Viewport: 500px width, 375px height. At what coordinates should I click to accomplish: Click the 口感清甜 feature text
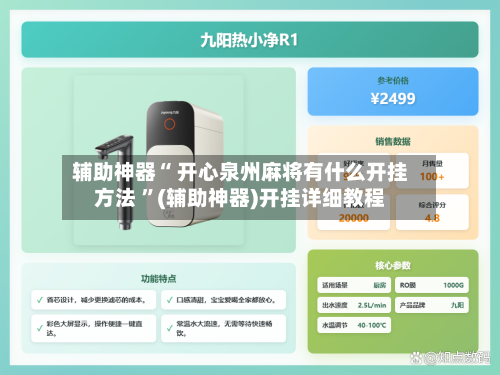click(227, 300)
